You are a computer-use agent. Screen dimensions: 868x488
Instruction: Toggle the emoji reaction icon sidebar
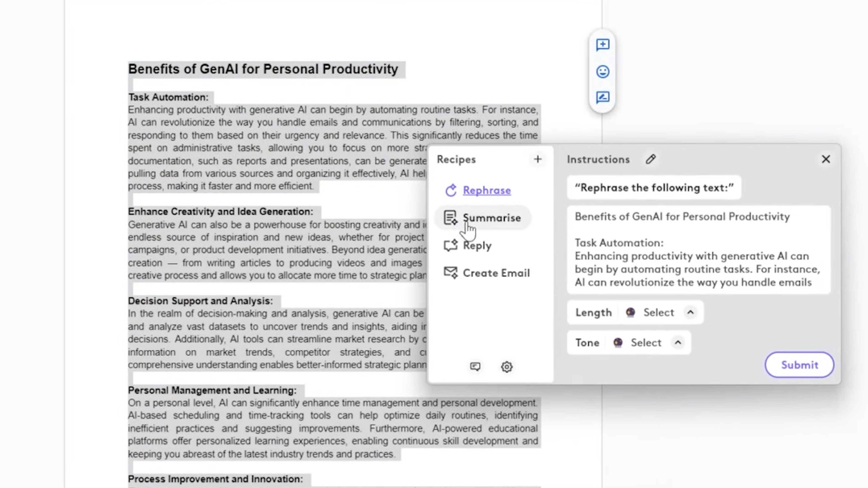(x=603, y=71)
